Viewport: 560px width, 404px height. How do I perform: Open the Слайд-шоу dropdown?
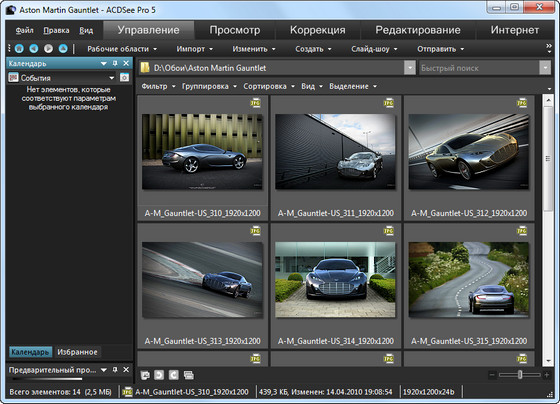point(374,49)
